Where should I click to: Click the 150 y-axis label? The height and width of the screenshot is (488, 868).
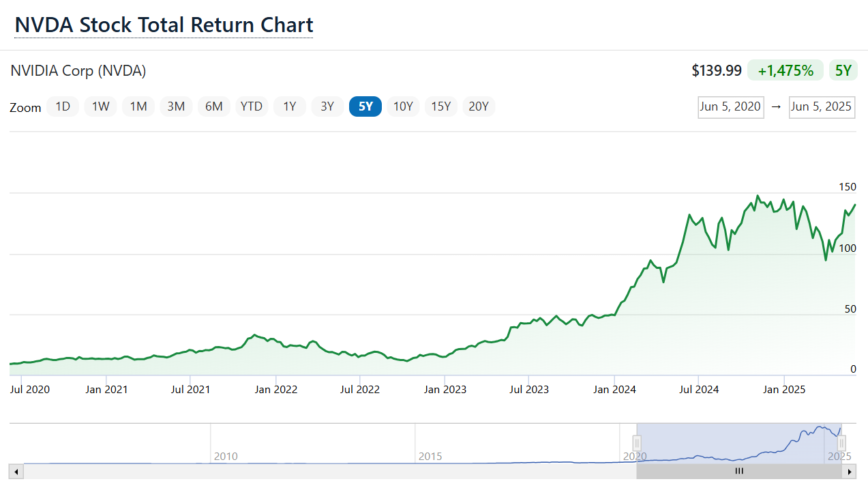[x=848, y=187]
